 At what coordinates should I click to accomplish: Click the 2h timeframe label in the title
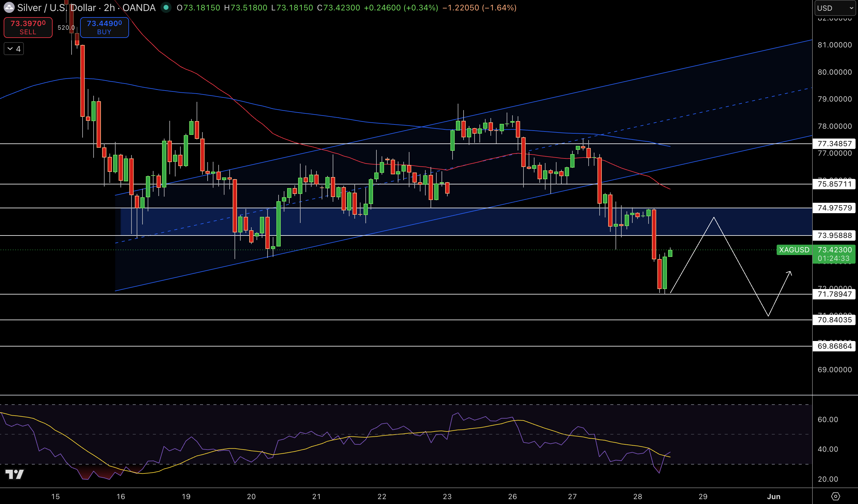[109, 7]
